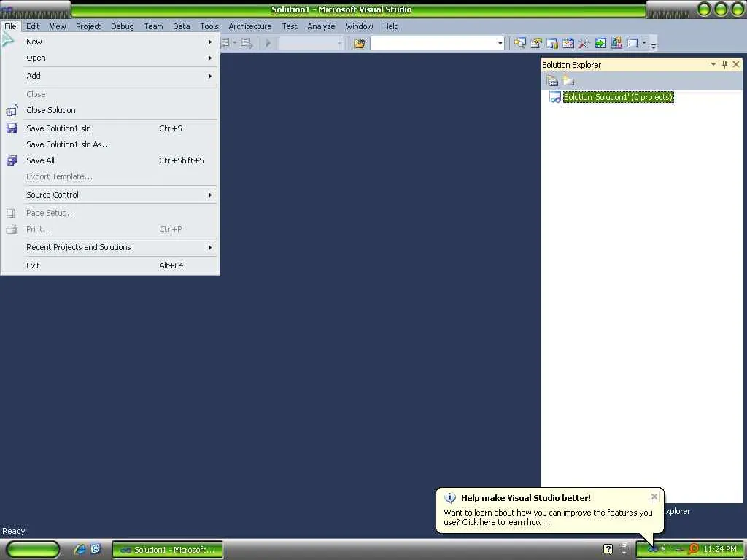Click the help question mark taskbar icon

pos(608,549)
